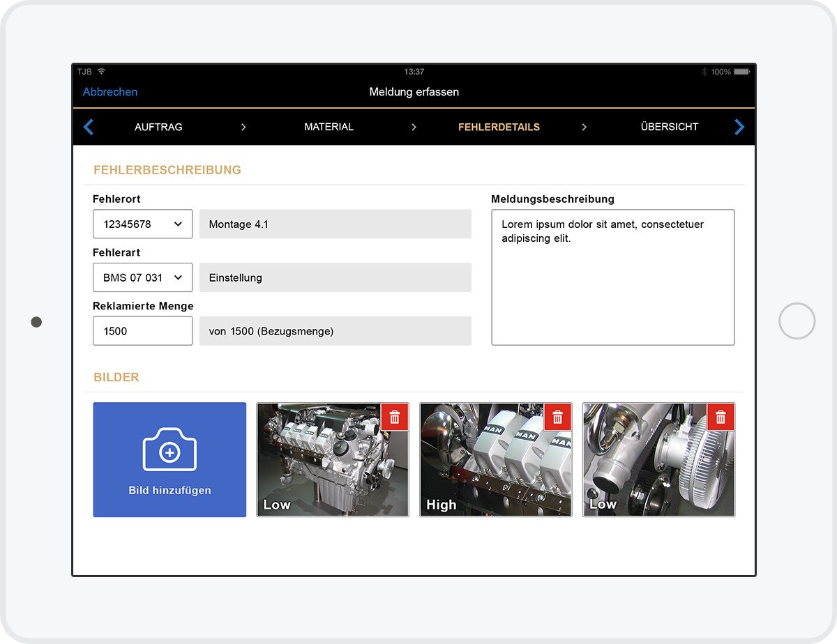Select the AUFTRAG step
Screen dimensions: 837x644
[x=158, y=127]
